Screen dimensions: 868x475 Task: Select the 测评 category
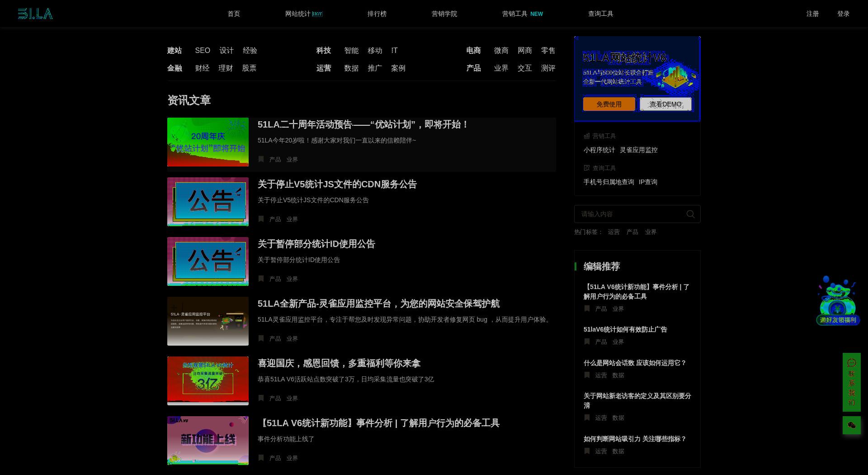coord(548,68)
